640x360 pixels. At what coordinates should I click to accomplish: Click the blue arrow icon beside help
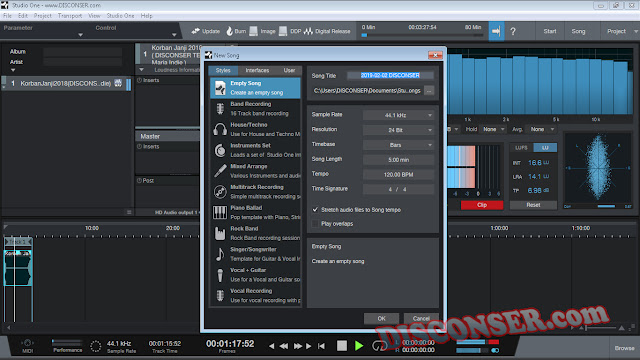[496, 31]
